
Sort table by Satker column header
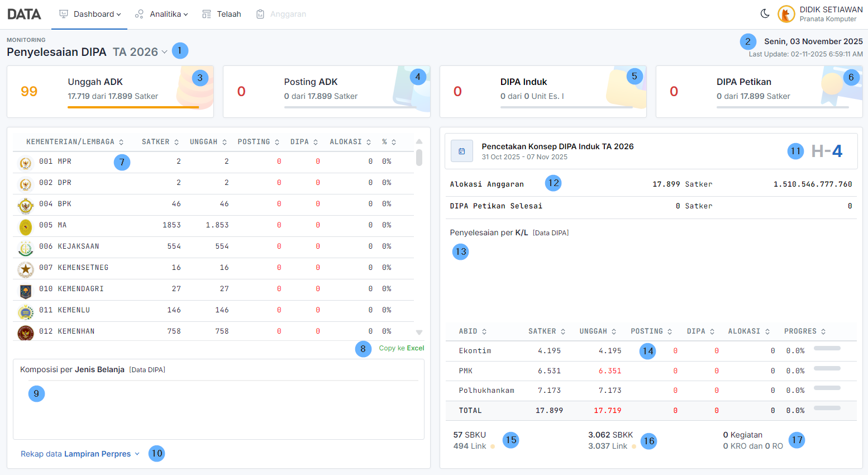point(160,142)
